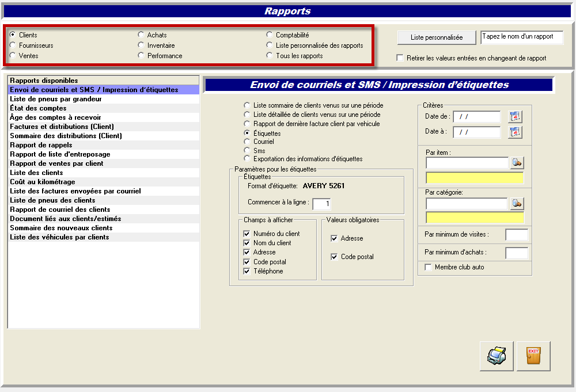This screenshot has height=392, width=576.
Task: Toggle Retirer les valeurs entrées checkbox
Action: 400,58
